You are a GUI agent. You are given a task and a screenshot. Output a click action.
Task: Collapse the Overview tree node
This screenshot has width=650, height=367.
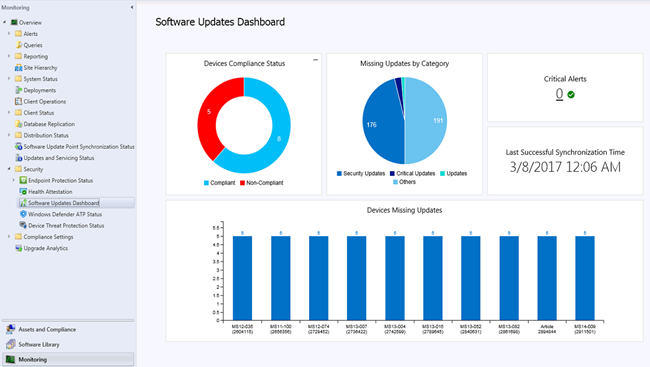coord(5,22)
